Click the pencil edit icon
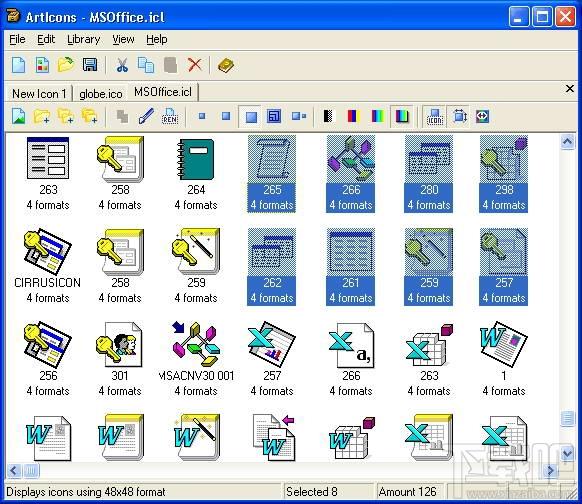The width and height of the screenshot is (582, 504). tap(146, 117)
